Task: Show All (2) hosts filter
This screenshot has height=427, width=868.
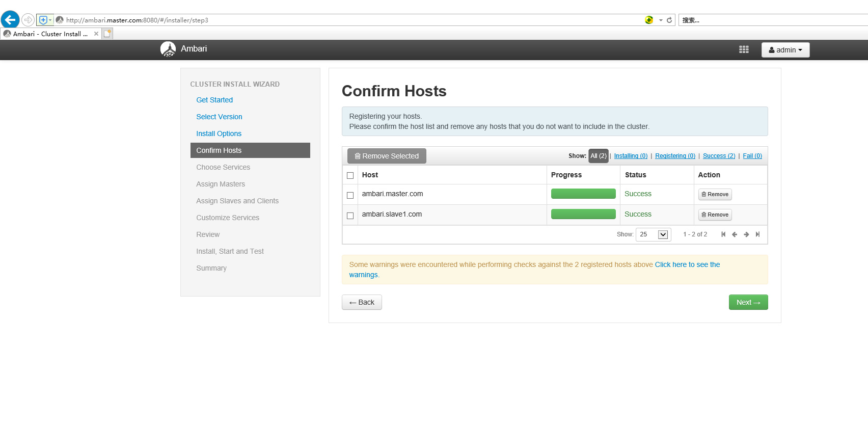Action: pos(599,156)
